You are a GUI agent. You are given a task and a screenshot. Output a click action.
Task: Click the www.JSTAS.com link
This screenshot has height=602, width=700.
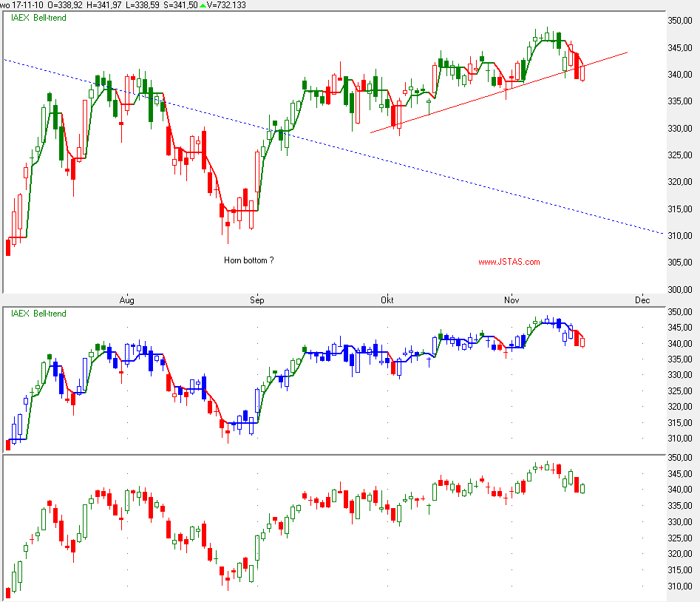[509, 262]
